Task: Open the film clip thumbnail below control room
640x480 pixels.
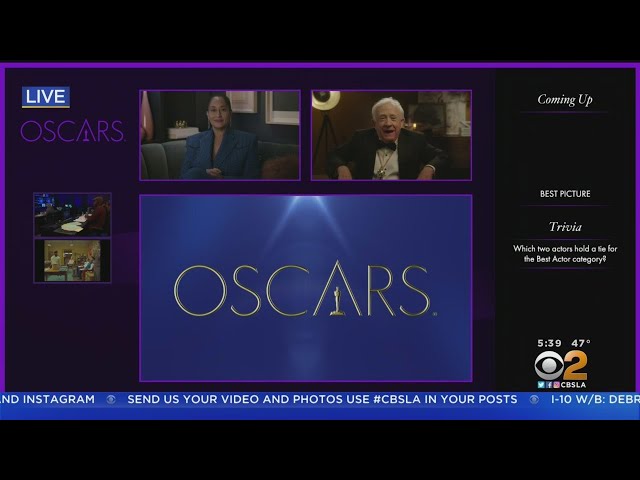Action: (x=72, y=261)
